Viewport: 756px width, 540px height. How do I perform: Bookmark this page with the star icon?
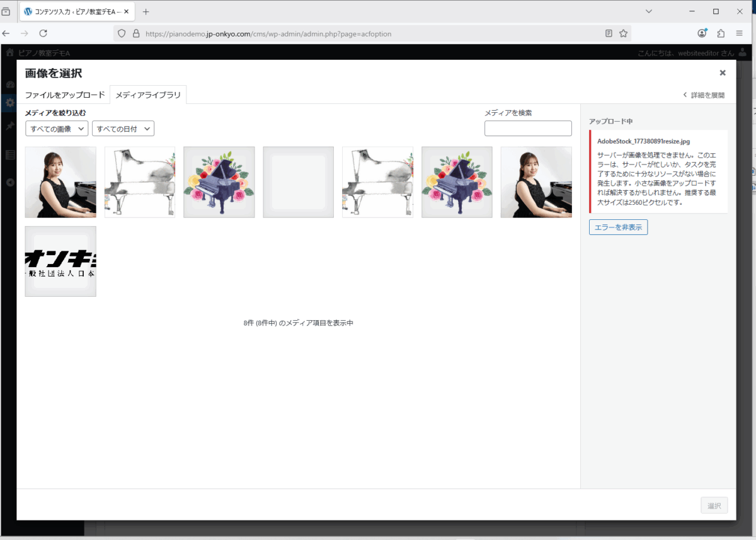[623, 33]
